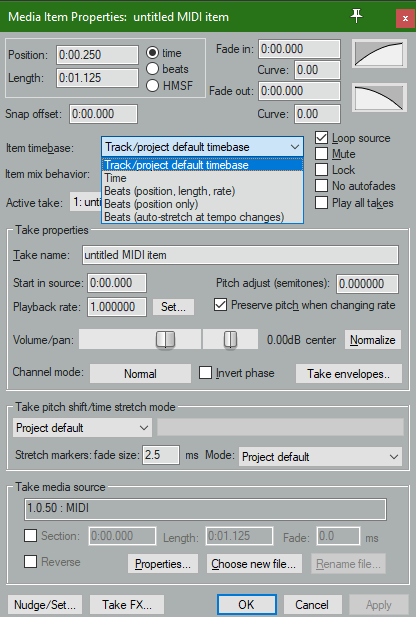Click the pan slider handle
The width and height of the screenshot is (416, 617).
pyautogui.click(x=230, y=340)
